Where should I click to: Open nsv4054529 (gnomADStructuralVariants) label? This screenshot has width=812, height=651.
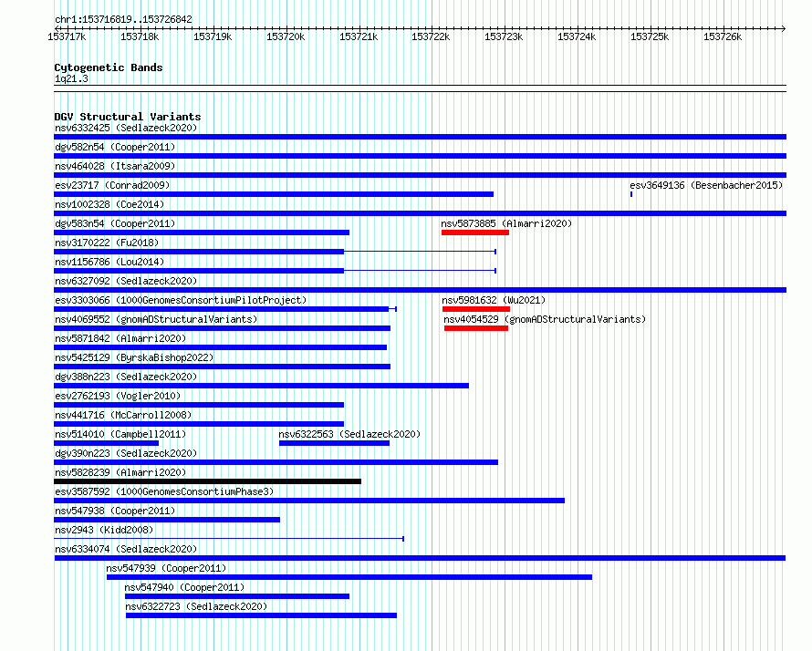point(545,319)
